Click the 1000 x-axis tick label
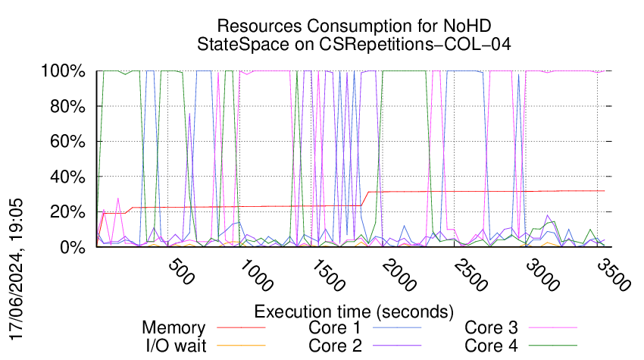Screen dimensions: 644x360 tap(255, 275)
